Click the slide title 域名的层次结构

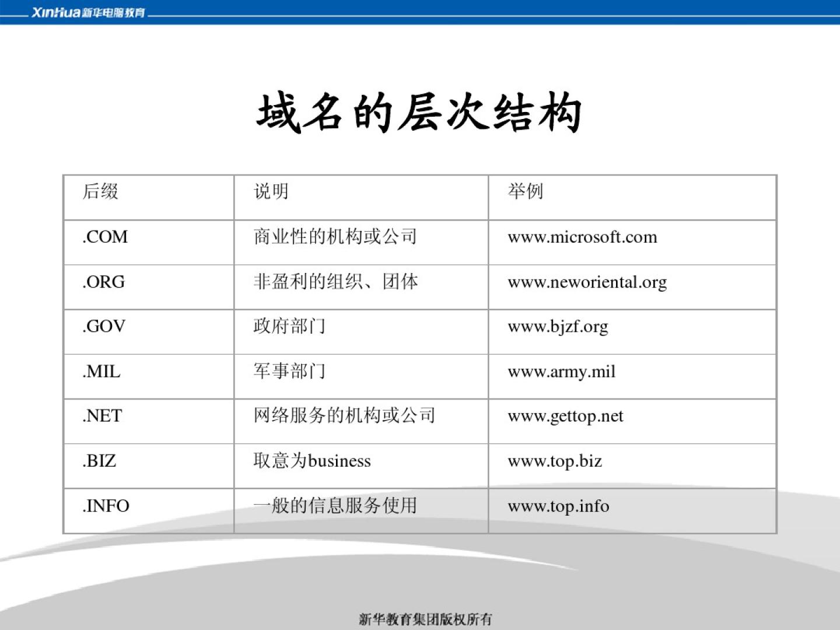419,113
